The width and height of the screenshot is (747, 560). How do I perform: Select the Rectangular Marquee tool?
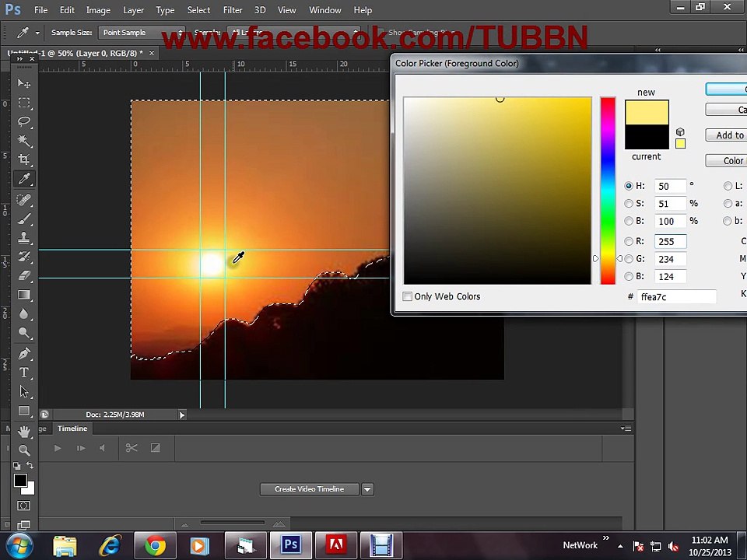point(24,103)
